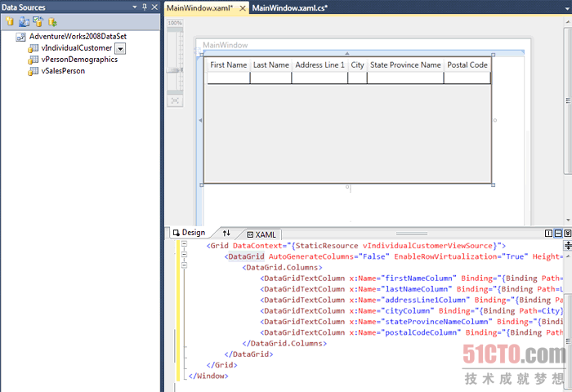Screen dimensions: 572x392
Task: Click bottom margin anchor circle on DataGrid
Action: (347, 187)
